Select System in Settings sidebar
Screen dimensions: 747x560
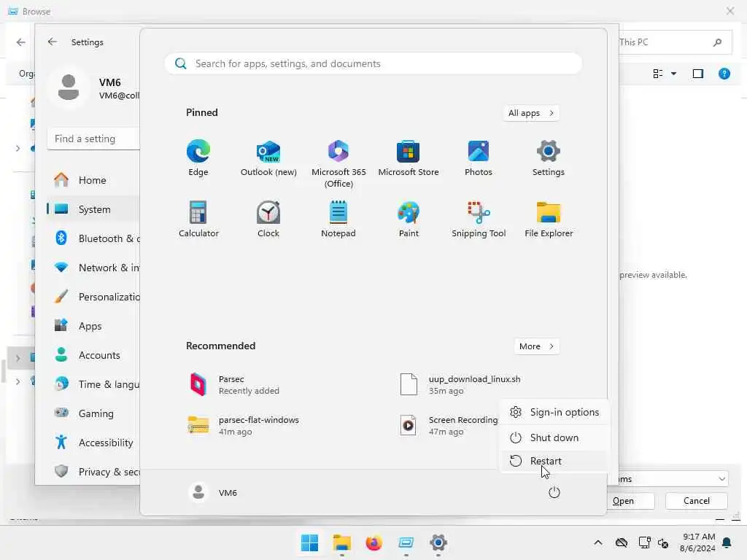(x=93, y=209)
